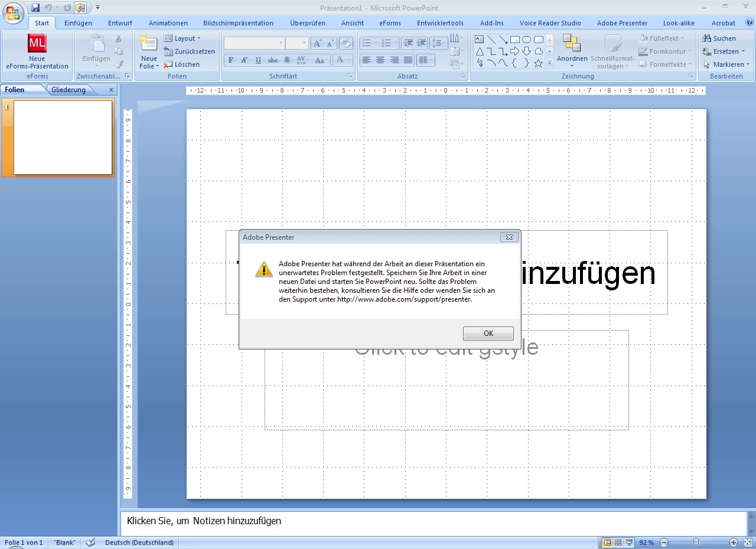
Task: Open the Fülleffekt dropdown
Action: click(662, 38)
